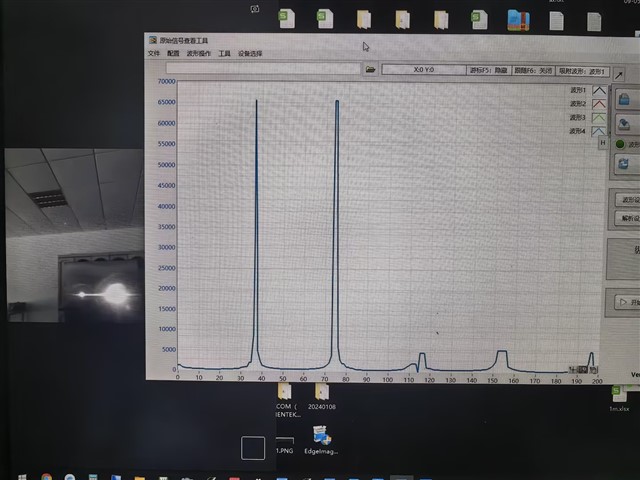This screenshot has width=640, height=480.
Task: Click the 0 X-axis minimum label
Action: 178,377
